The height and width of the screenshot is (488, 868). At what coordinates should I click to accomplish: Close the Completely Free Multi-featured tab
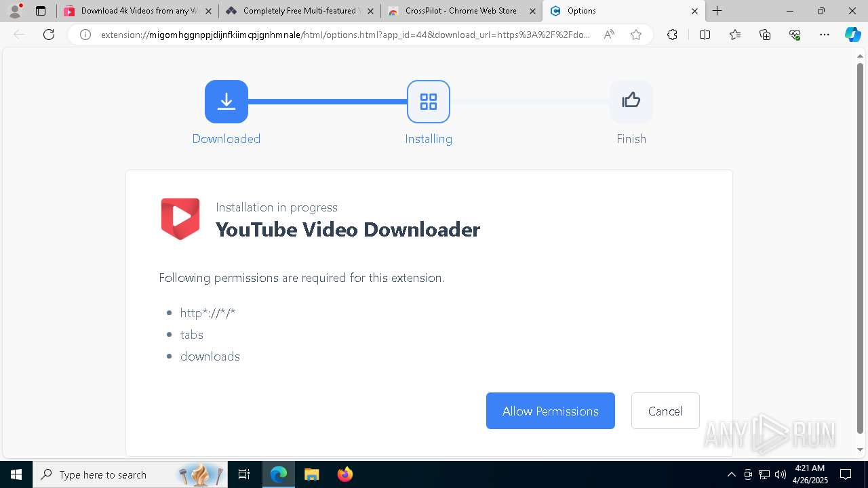[x=370, y=11]
